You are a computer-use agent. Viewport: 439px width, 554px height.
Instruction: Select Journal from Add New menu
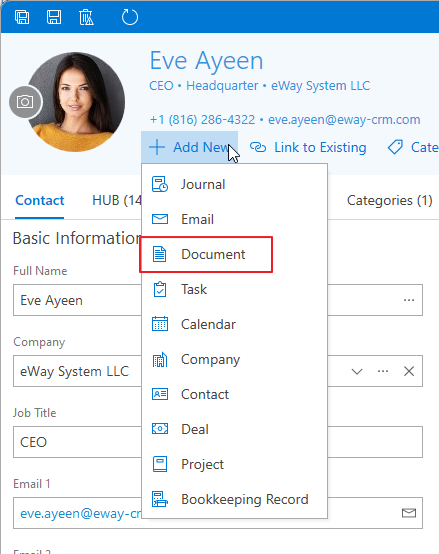point(234,184)
